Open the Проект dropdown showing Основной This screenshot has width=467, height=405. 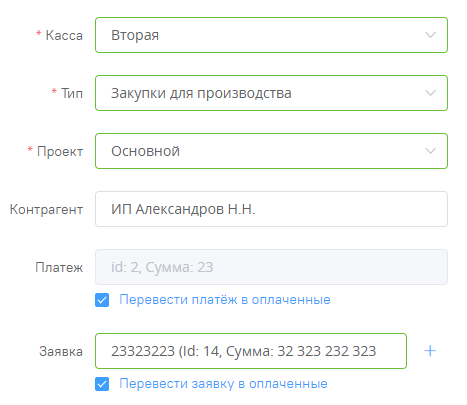coord(271,151)
